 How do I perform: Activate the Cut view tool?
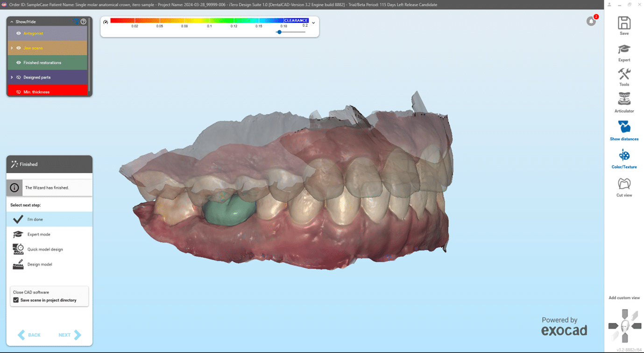[x=624, y=184]
